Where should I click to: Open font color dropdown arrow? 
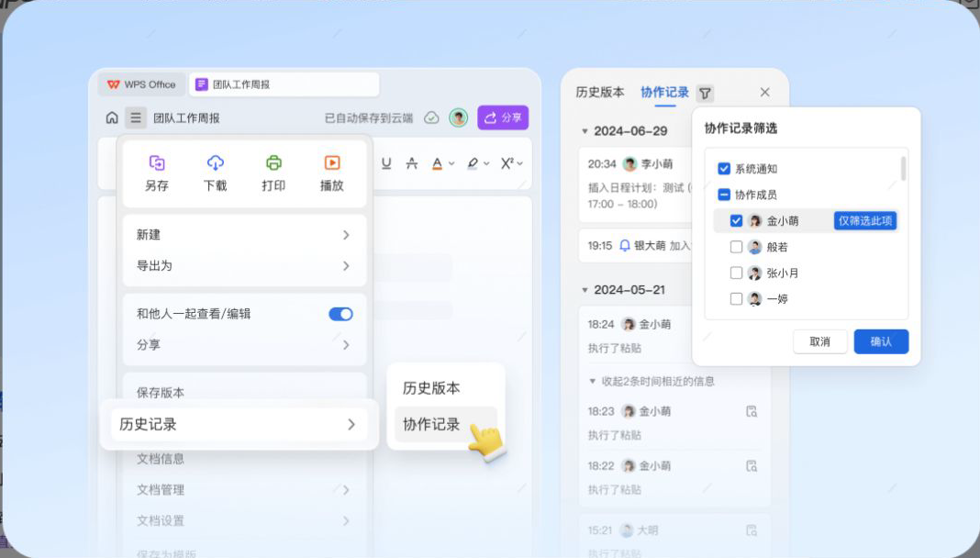click(451, 164)
